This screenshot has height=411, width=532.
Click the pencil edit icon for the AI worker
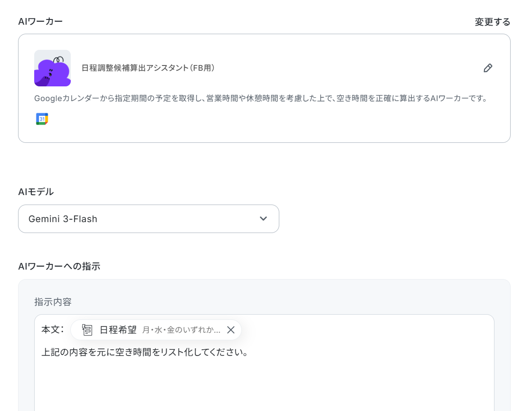[x=488, y=68]
